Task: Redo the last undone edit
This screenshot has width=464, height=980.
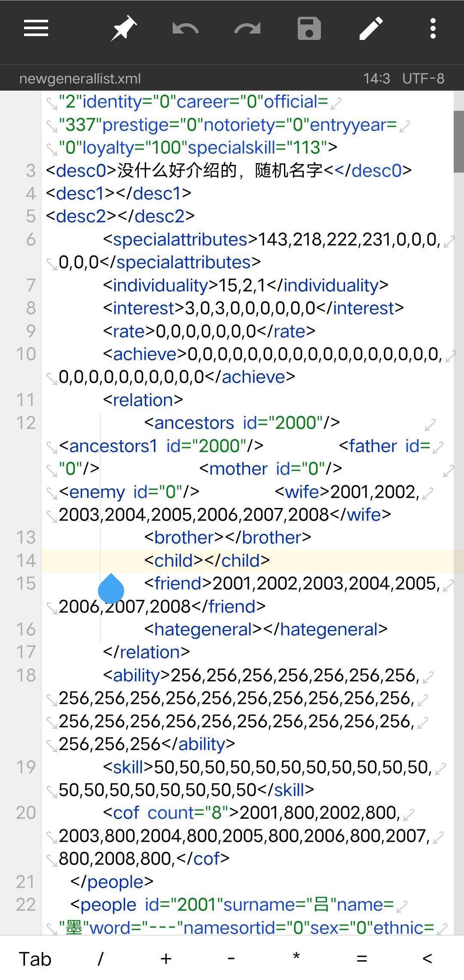Action: pyautogui.click(x=247, y=29)
